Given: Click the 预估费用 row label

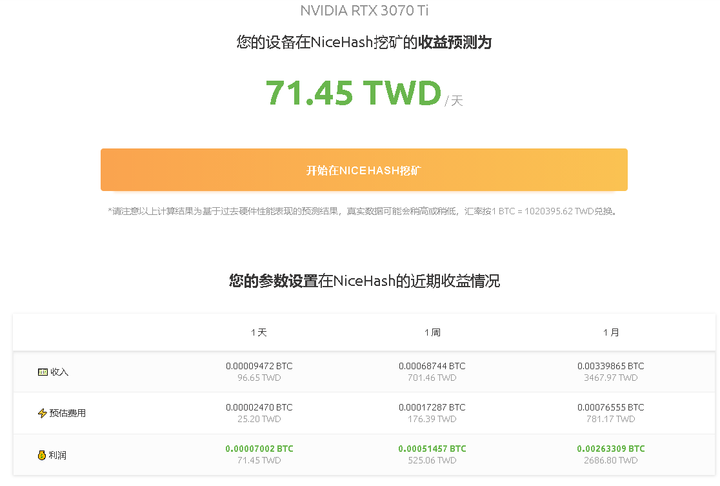Looking at the screenshot, I should click(x=68, y=413).
